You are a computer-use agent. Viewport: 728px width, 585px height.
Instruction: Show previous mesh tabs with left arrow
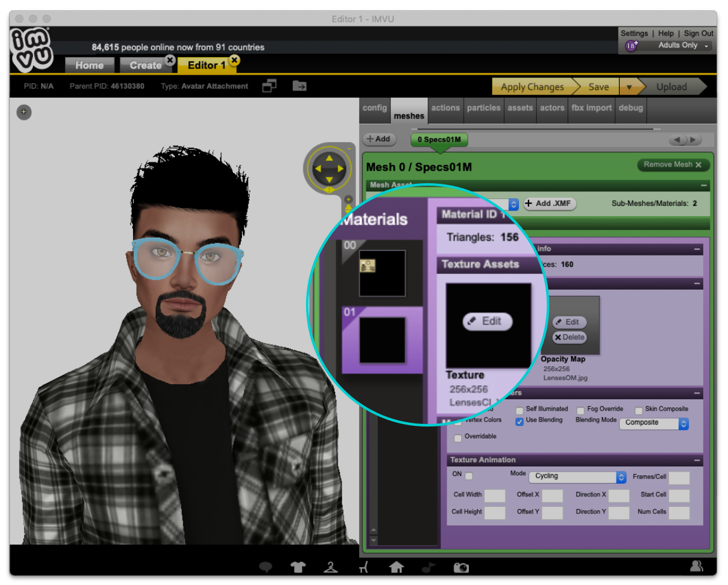pyautogui.click(x=677, y=139)
